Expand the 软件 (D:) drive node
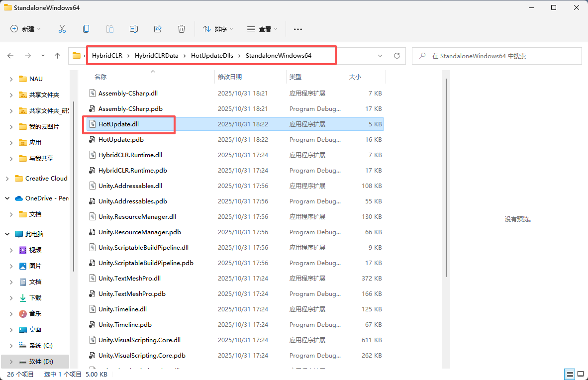This screenshot has height=380, width=588. click(11, 362)
